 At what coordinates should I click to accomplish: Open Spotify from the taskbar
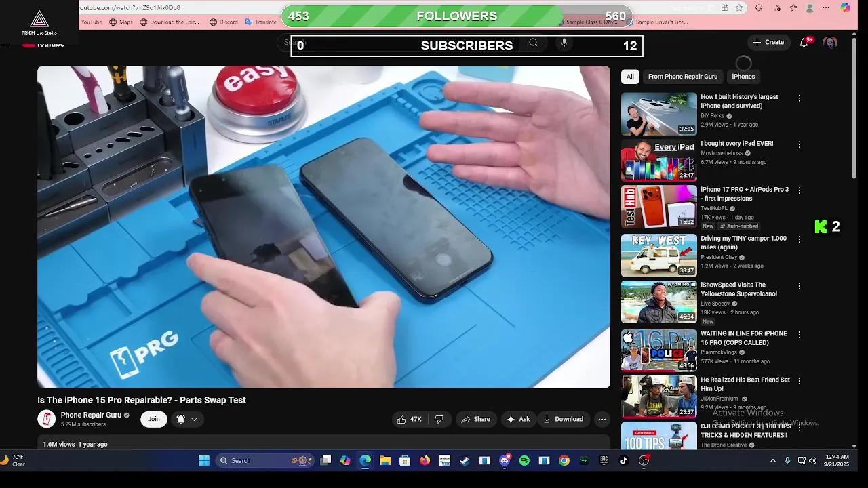(x=524, y=461)
